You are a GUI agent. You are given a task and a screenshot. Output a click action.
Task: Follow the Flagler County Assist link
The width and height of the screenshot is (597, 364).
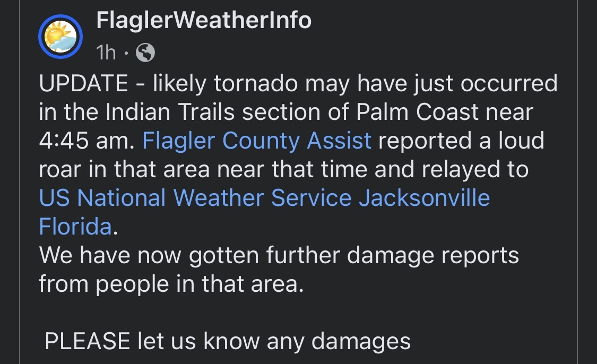pyautogui.click(x=257, y=141)
